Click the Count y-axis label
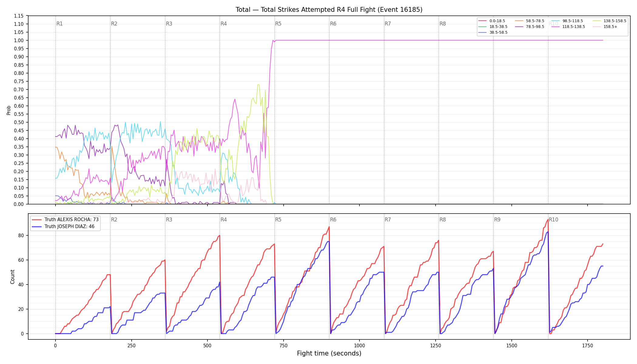The width and height of the screenshot is (637, 364). 12,277
